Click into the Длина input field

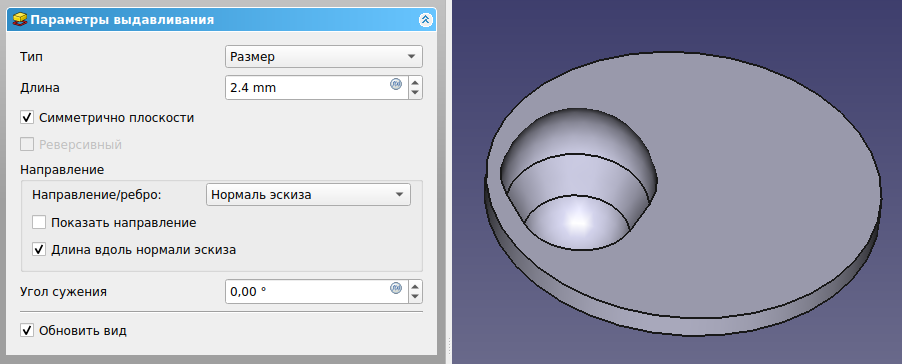pyautogui.click(x=308, y=88)
